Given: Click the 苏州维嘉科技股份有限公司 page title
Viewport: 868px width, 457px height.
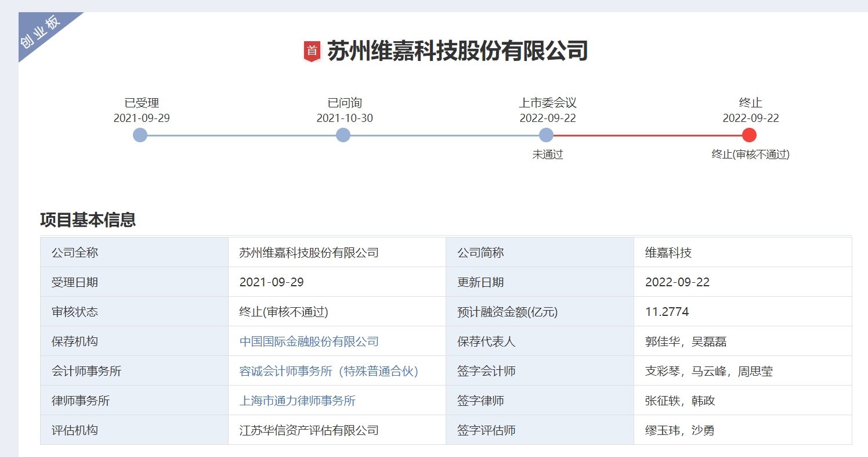Looking at the screenshot, I should [457, 51].
